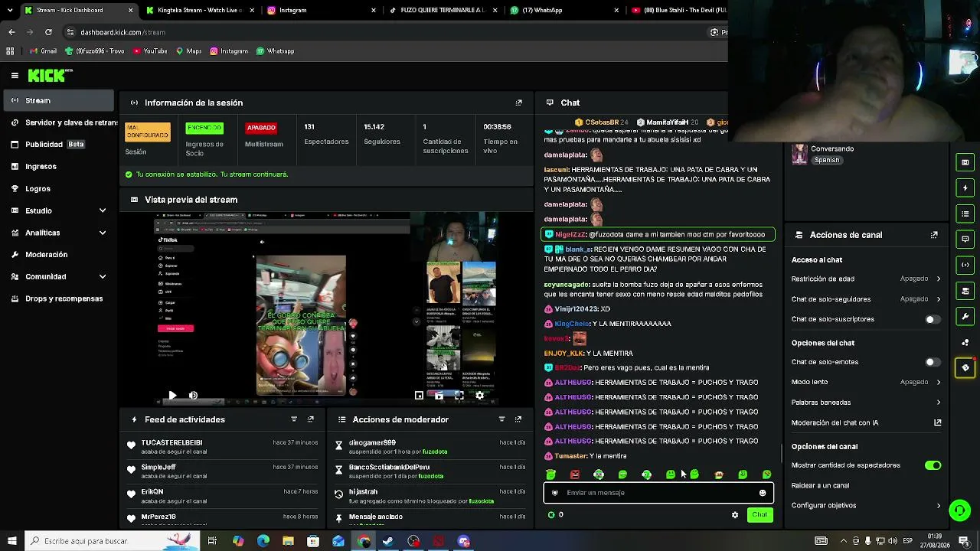Switch to the Instagram browser tab

(x=320, y=10)
